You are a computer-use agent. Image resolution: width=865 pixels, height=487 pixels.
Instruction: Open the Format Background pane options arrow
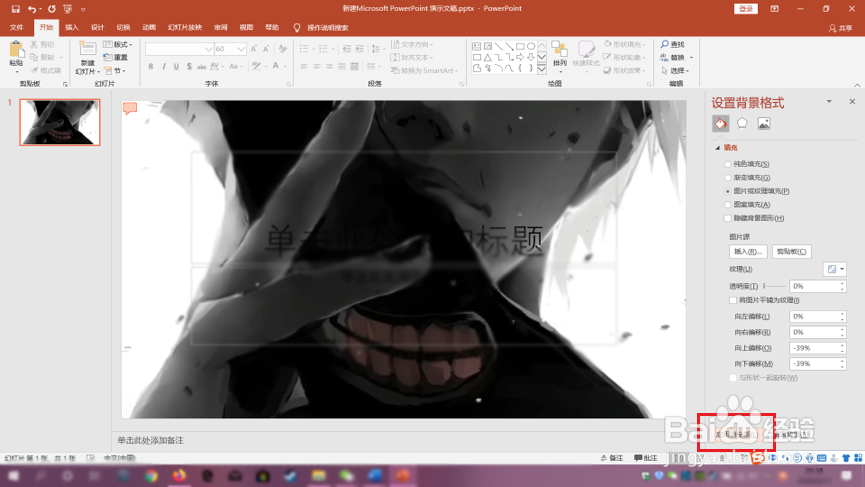coord(829,101)
